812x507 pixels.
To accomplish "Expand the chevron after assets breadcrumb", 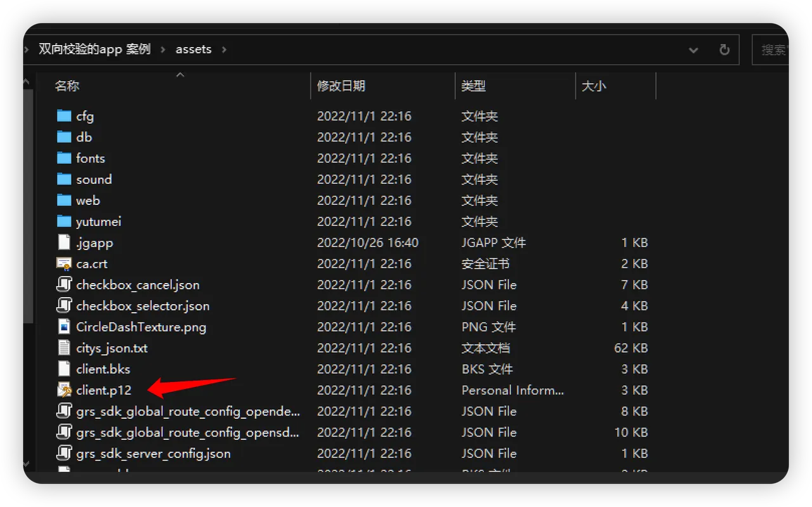I will click(x=224, y=49).
